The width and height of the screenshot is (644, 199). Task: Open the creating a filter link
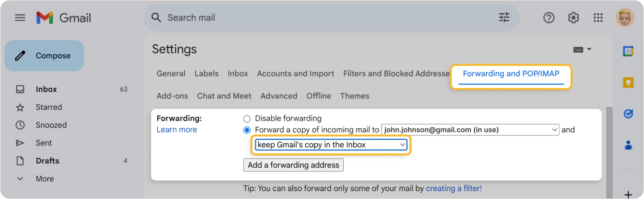click(x=454, y=189)
